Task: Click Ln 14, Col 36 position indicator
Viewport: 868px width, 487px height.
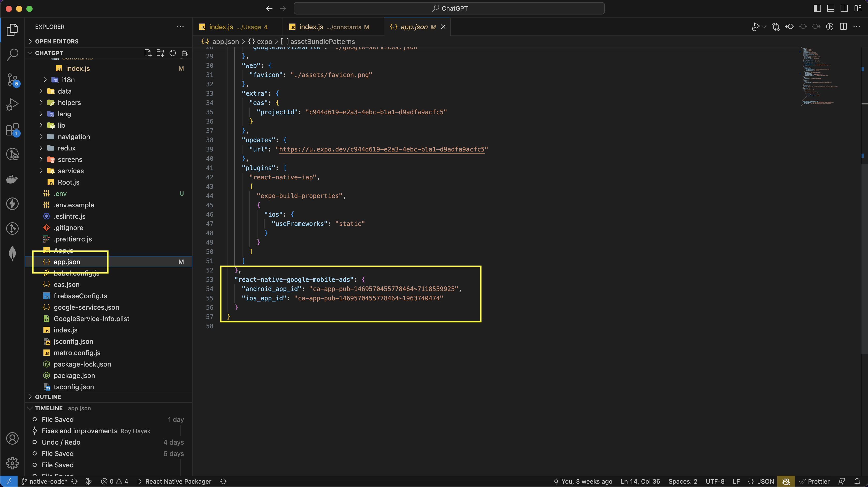Action: 640,481
